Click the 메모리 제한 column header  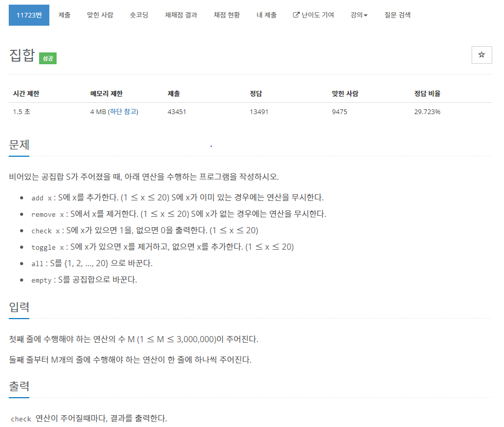coord(106,94)
